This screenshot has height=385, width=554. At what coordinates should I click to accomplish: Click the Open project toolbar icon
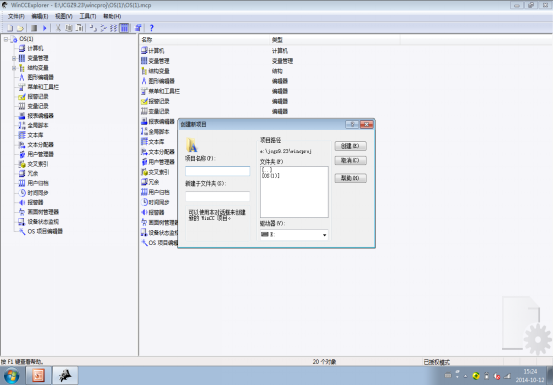[20, 28]
